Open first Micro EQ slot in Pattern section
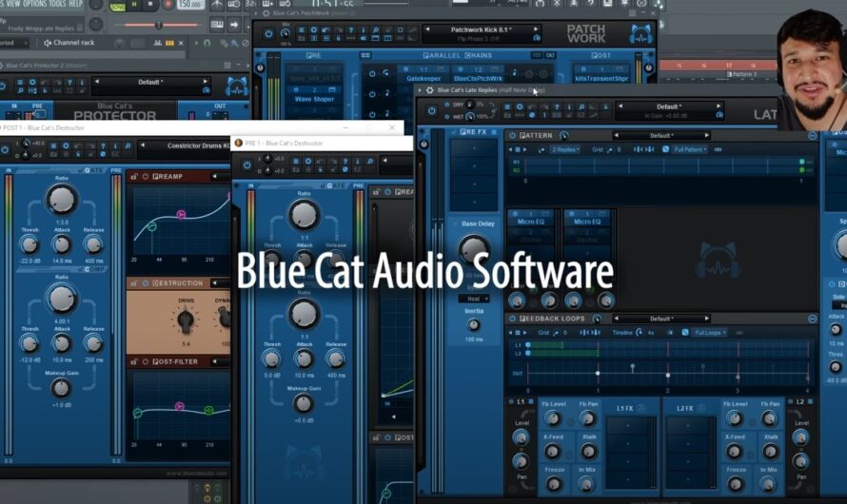This screenshot has width=847, height=504. pos(531,222)
